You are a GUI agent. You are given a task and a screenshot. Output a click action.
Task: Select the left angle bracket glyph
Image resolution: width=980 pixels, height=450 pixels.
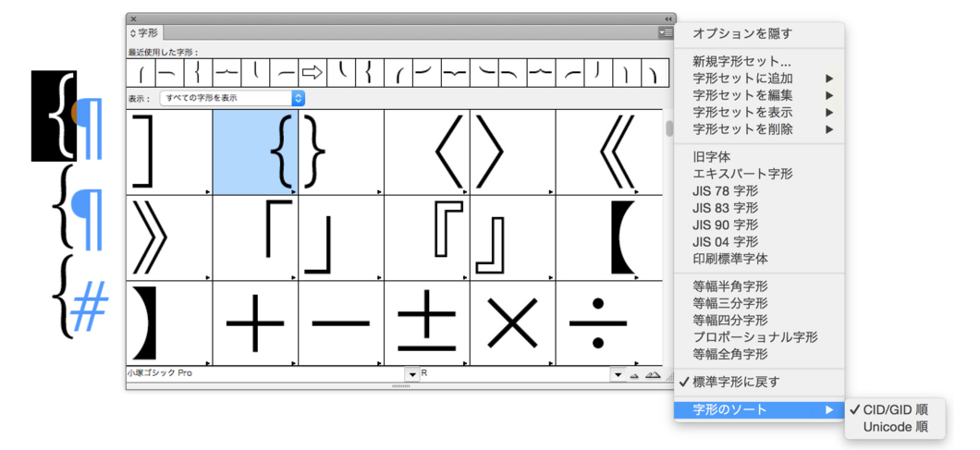pyautogui.click(x=427, y=152)
